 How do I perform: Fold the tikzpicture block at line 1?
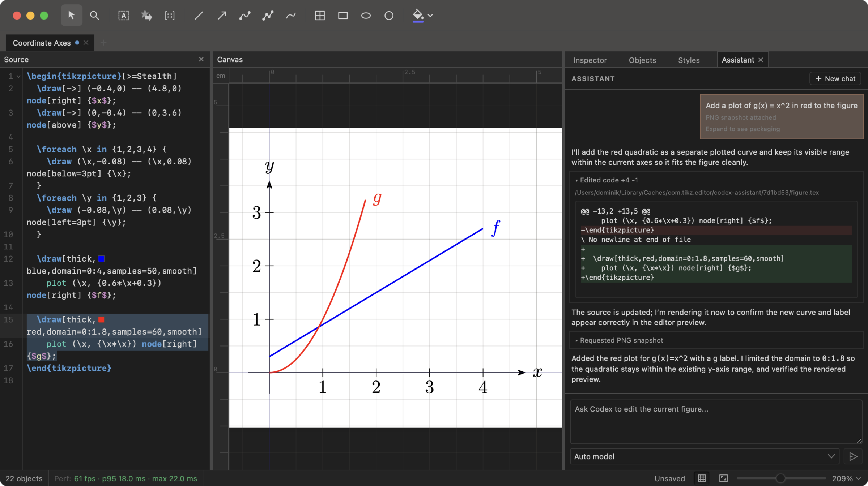point(18,77)
